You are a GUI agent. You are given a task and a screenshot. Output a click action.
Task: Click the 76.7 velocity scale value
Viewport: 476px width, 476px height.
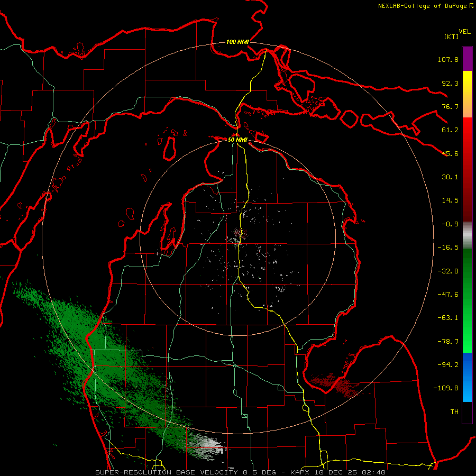click(x=450, y=106)
